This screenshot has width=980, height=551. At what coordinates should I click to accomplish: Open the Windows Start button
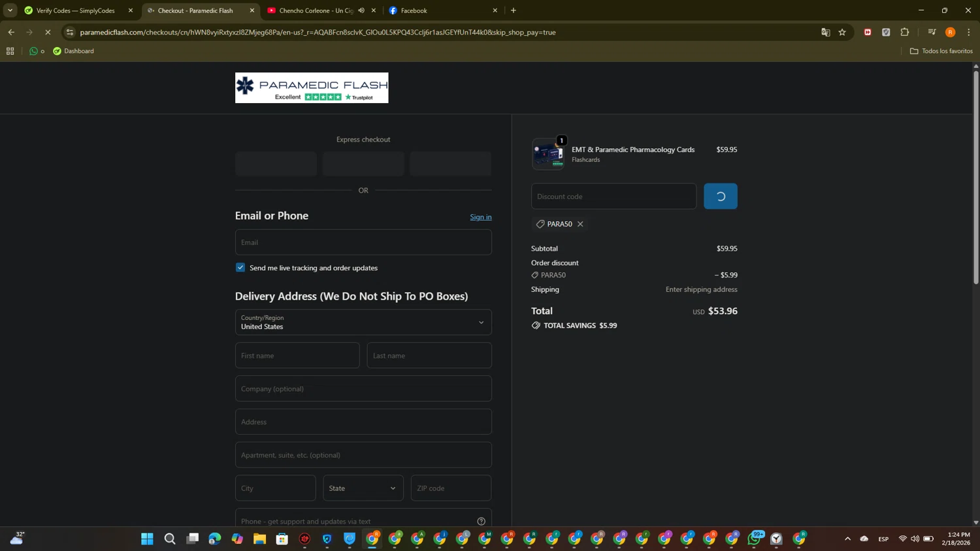147,539
